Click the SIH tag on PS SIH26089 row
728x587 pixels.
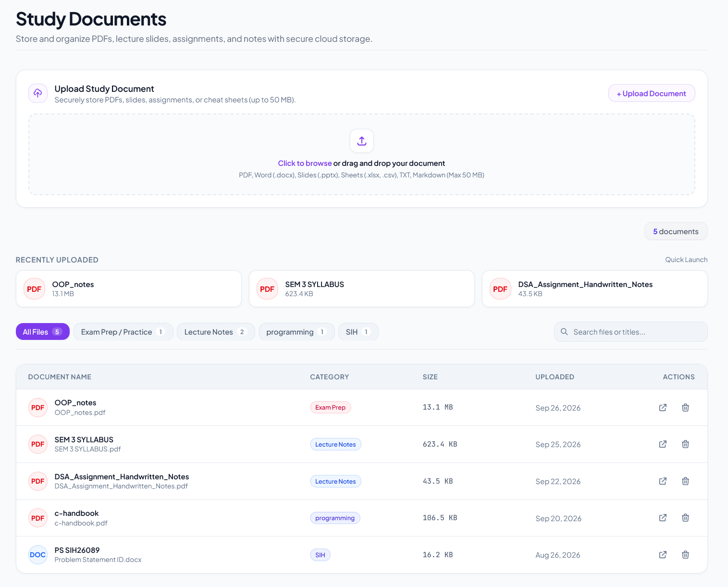click(320, 555)
